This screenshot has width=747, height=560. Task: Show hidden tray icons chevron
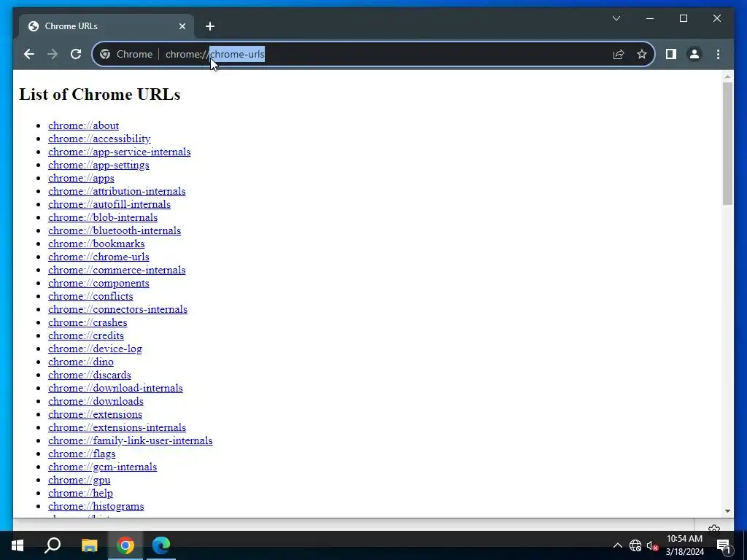click(x=617, y=545)
